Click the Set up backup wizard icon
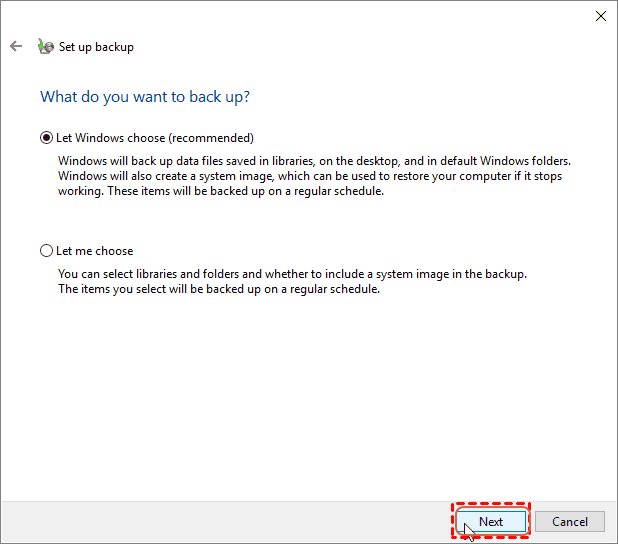The height and width of the screenshot is (544, 618). click(x=45, y=47)
